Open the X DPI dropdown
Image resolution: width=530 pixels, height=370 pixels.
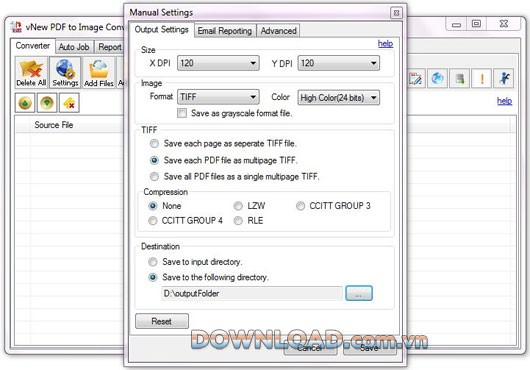(218, 63)
